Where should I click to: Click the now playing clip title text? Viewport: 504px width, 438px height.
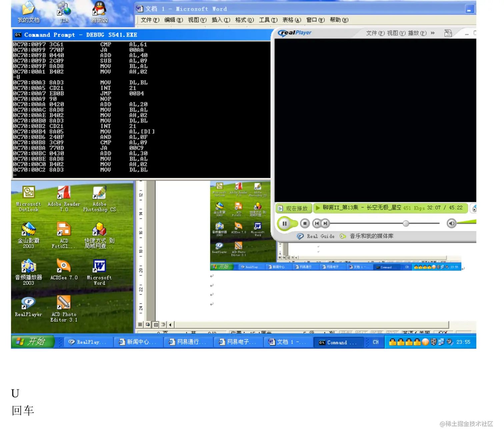[x=362, y=208]
